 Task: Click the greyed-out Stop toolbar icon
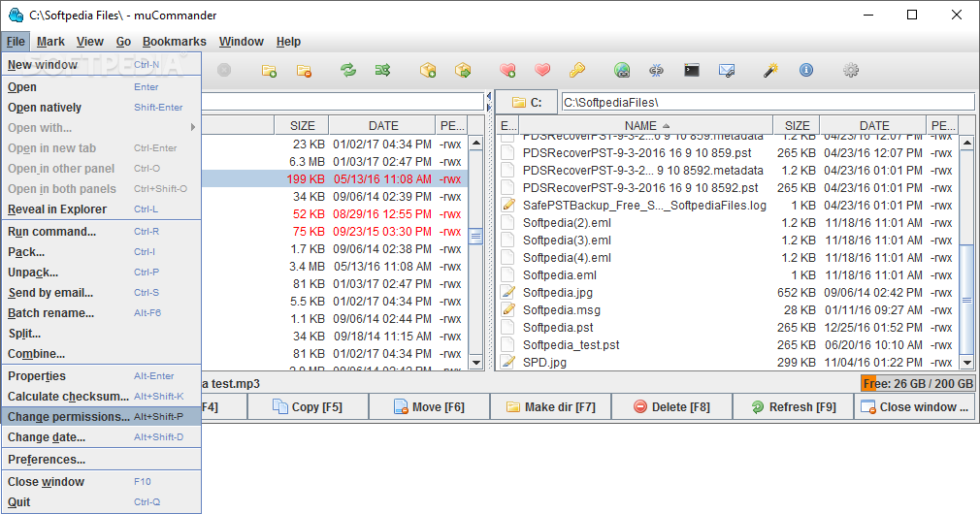pyautogui.click(x=224, y=70)
